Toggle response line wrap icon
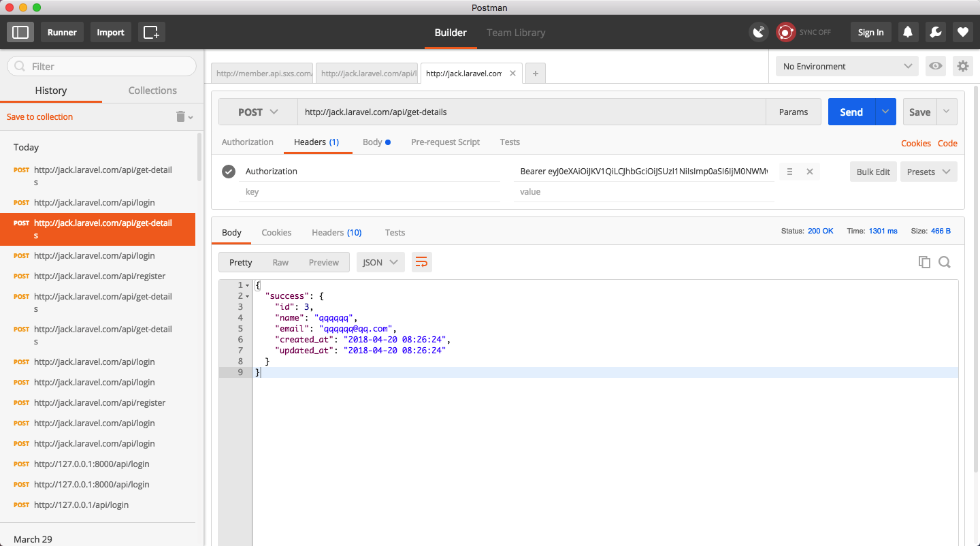The width and height of the screenshot is (980, 546). coord(421,262)
